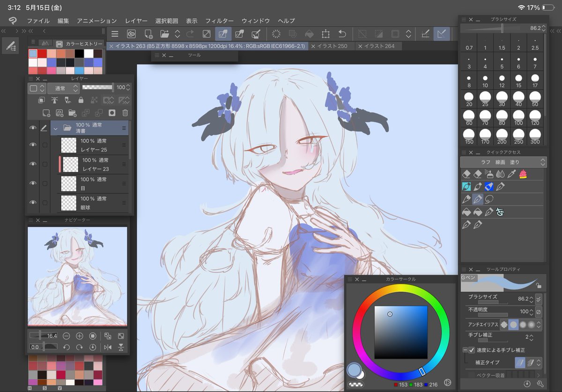The height and width of the screenshot is (392, 562).
Task: Open the アニメーション menu
Action: click(96, 21)
